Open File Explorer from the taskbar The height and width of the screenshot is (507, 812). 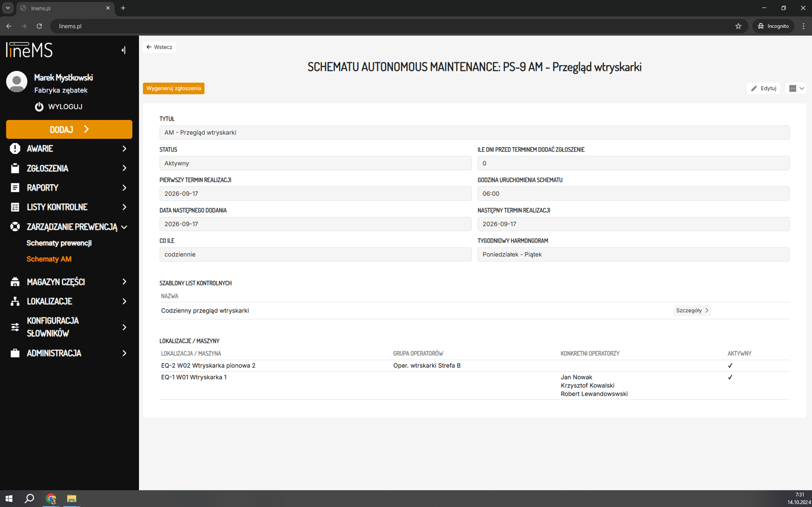tap(71, 499)
